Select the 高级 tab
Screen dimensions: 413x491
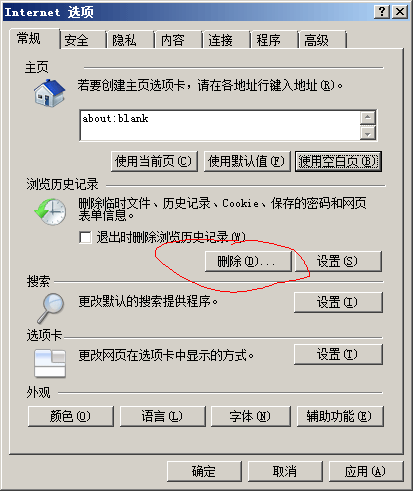316,40
